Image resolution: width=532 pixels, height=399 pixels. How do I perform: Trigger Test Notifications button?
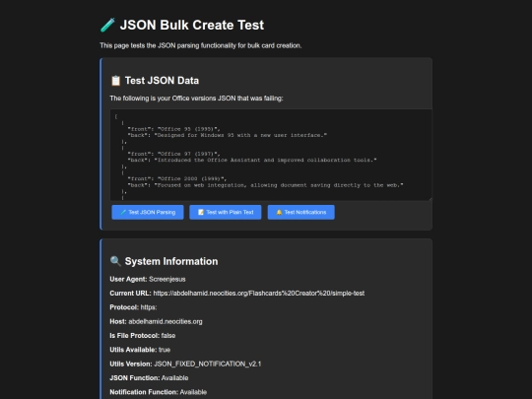pos(300,212)
